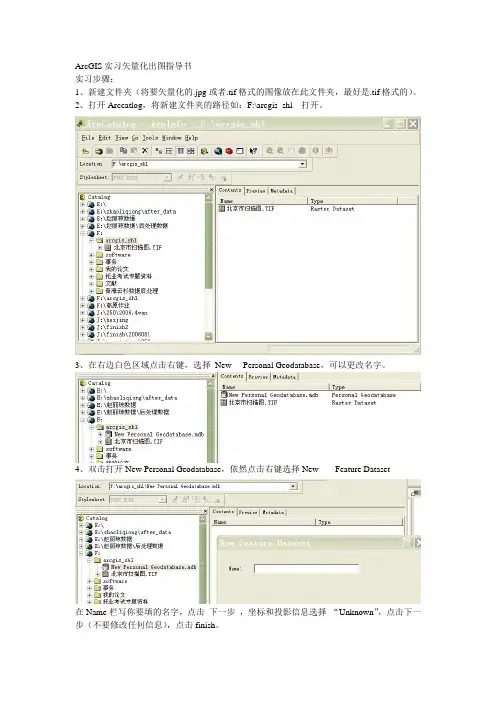The image size is (496, 702).
Task: Open the View menu
Action: [x=121, y=137]
